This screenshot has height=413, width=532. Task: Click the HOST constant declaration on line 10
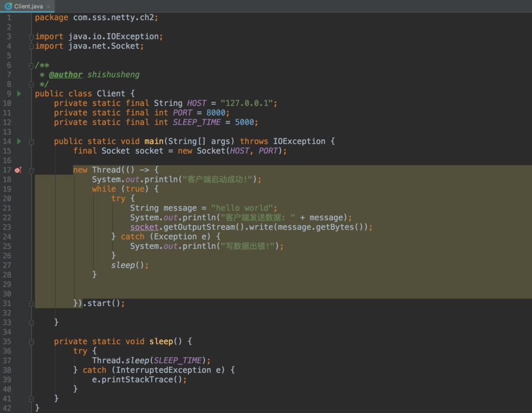point(197,103)
